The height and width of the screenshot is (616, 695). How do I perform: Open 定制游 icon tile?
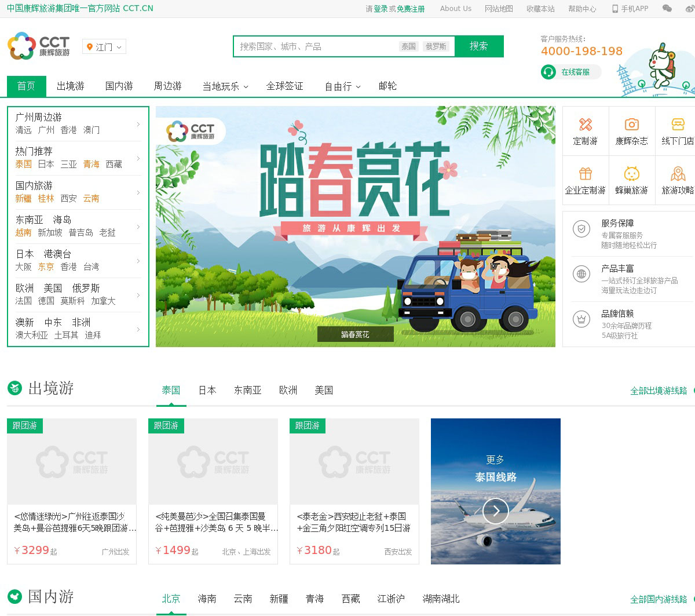tap(586, 131)
